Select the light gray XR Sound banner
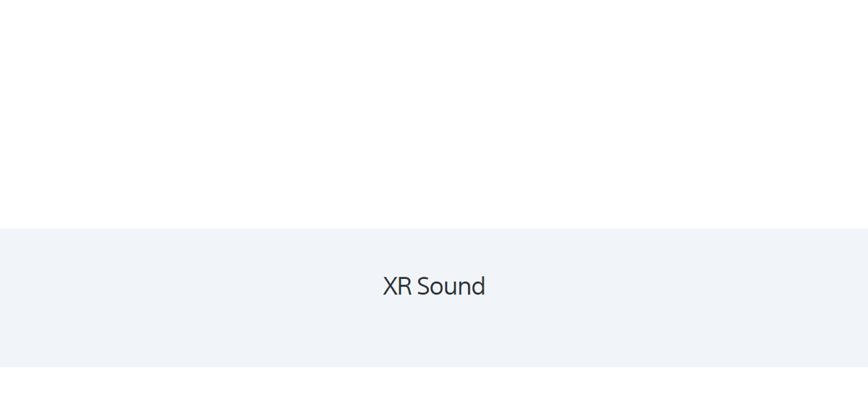 tap(434, 297)
